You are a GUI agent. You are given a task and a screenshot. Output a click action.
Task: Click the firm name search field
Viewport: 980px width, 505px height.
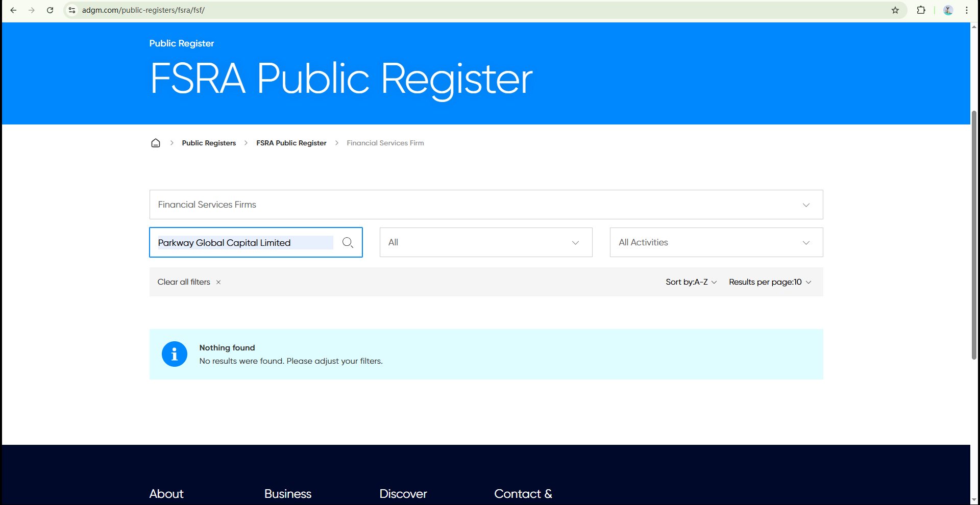(245, 243)
